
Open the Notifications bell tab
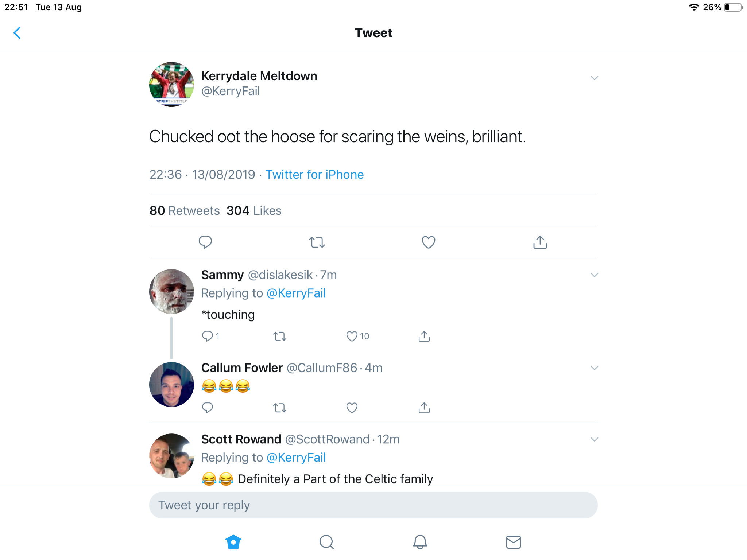420,542
